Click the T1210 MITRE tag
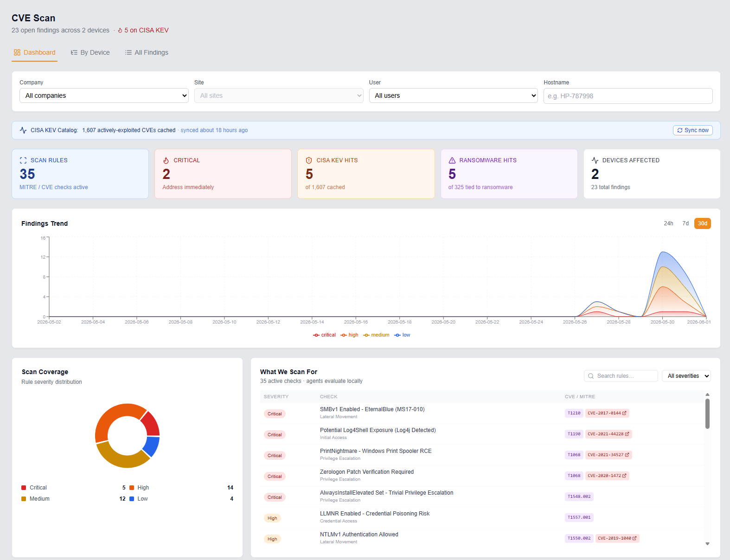 (574, 413)
